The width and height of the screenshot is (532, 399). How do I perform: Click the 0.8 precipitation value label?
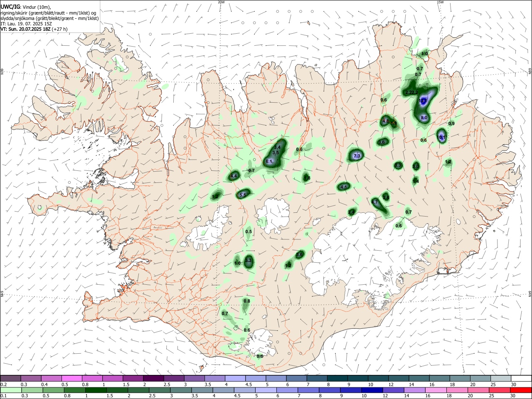(247, 301)
